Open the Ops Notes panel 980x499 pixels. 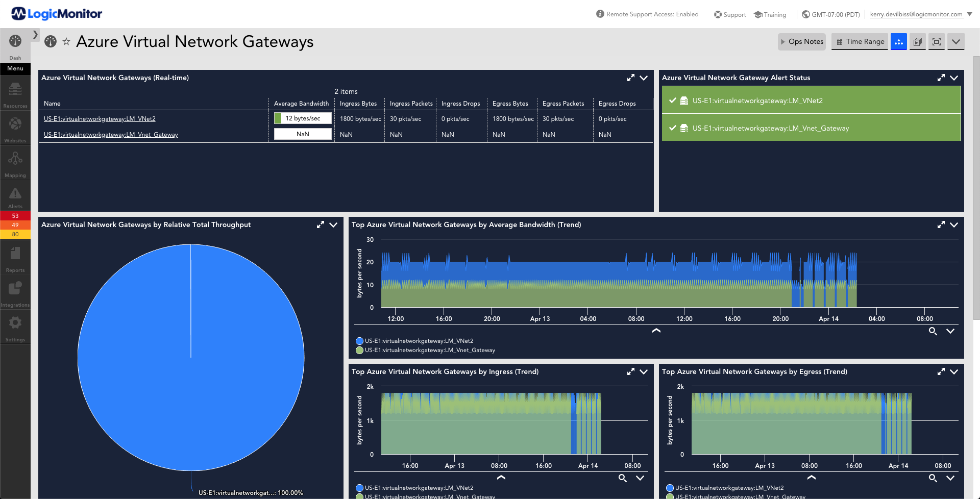coord(802,42)
